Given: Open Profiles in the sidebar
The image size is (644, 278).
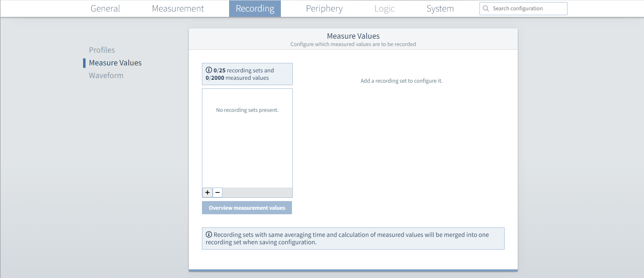Looking at the screenshot, I should coord(102,50).
